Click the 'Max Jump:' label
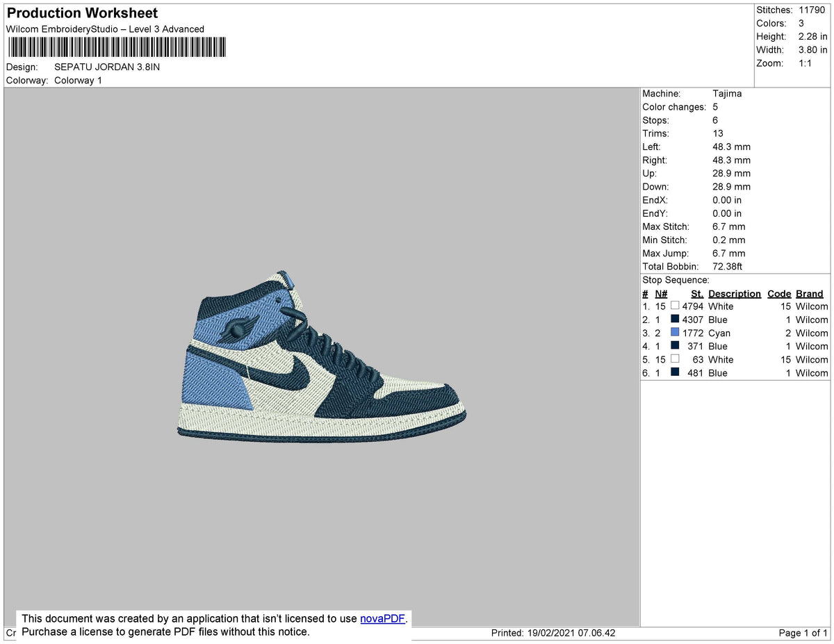 coord(665,253)
